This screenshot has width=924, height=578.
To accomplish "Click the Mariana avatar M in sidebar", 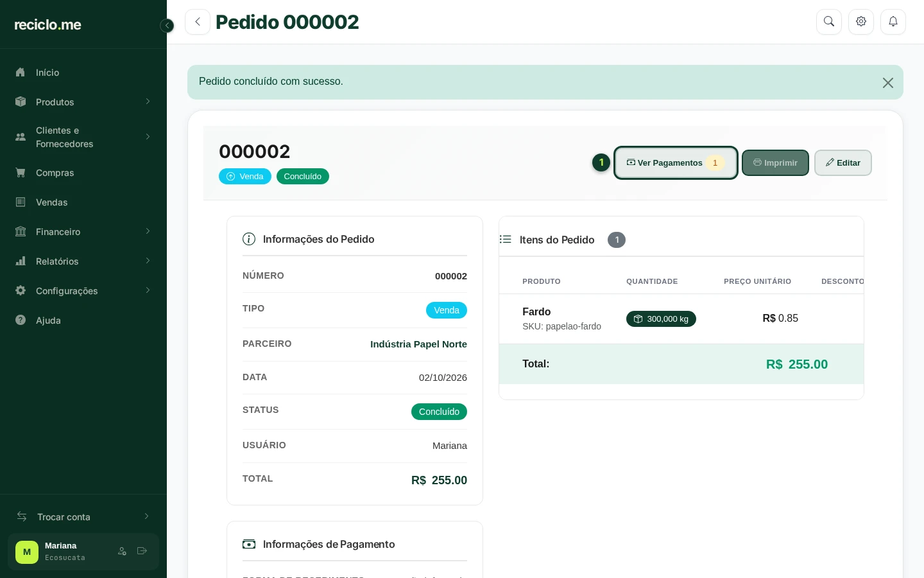I will tap(27, 552).
